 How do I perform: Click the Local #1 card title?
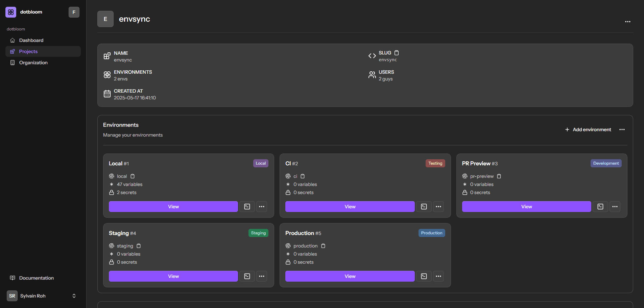(x=119, y=163)
